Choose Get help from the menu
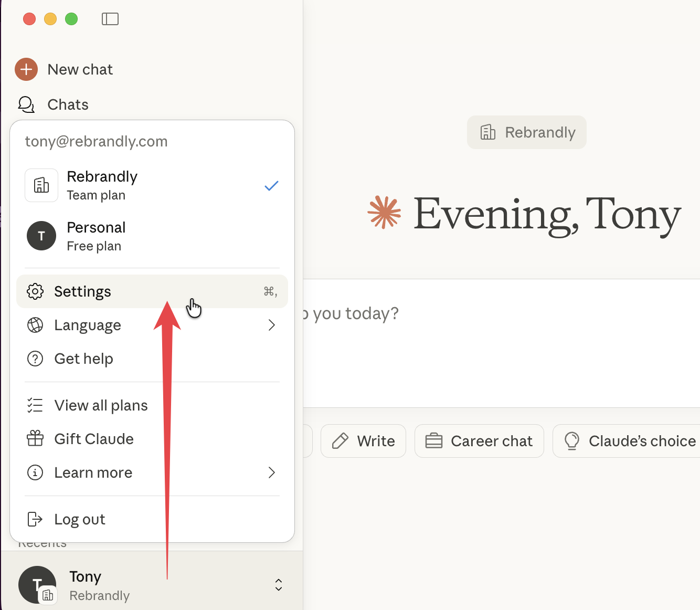 tap(152, 359)
